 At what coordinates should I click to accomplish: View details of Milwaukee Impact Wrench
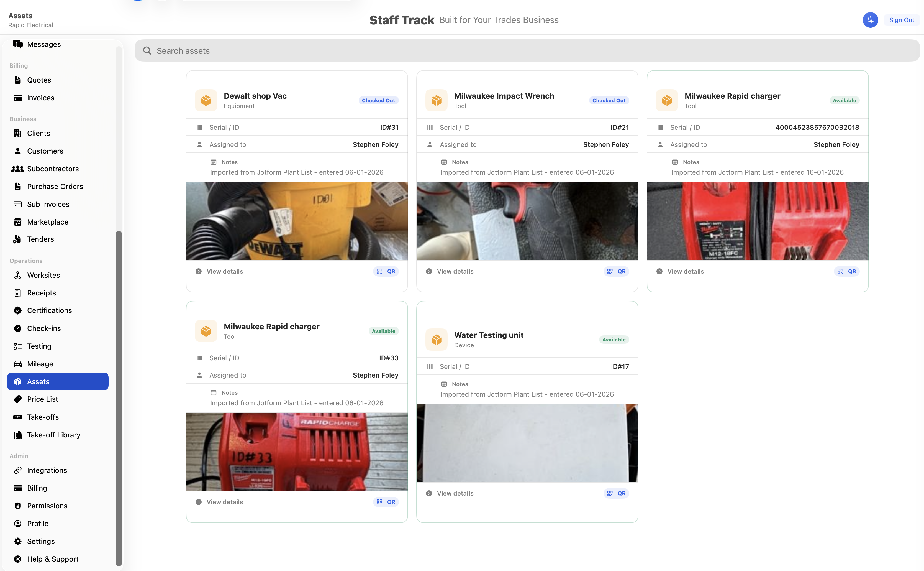(x=450, y=272)
